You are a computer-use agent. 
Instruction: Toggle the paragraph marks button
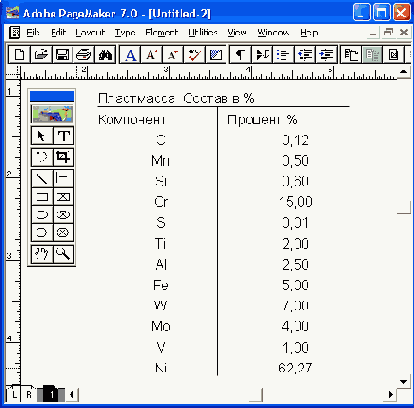pyautogui.click(x=240, y=54)
